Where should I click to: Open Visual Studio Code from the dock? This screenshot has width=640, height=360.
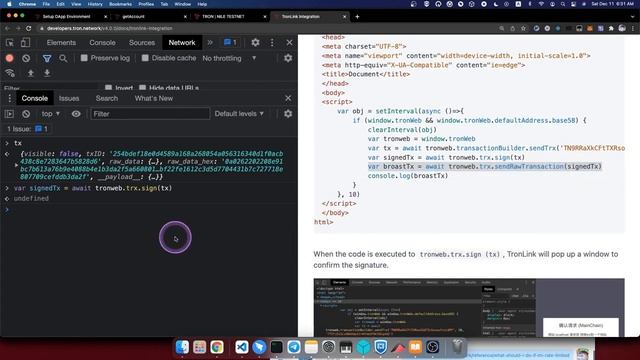[242, 347]
